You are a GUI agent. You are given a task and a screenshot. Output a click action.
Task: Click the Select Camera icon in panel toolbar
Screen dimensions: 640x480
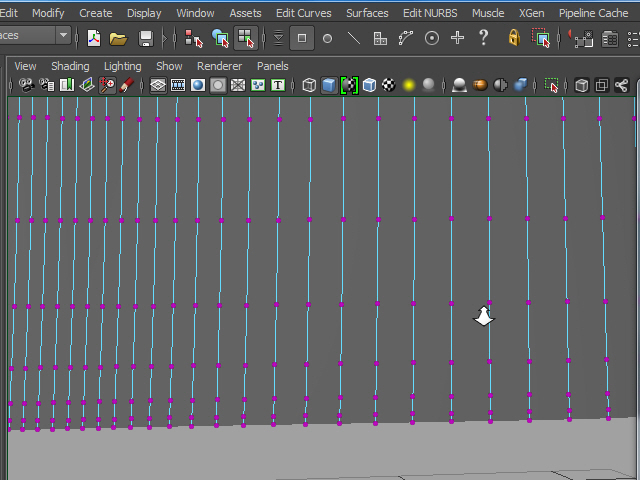[26, 85]
